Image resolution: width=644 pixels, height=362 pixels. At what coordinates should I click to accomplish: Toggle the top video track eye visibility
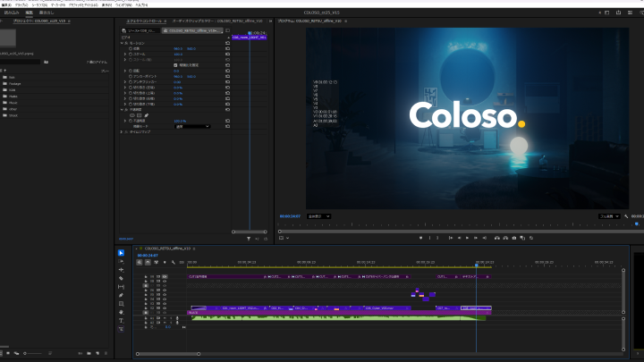[x=165, y=277]
